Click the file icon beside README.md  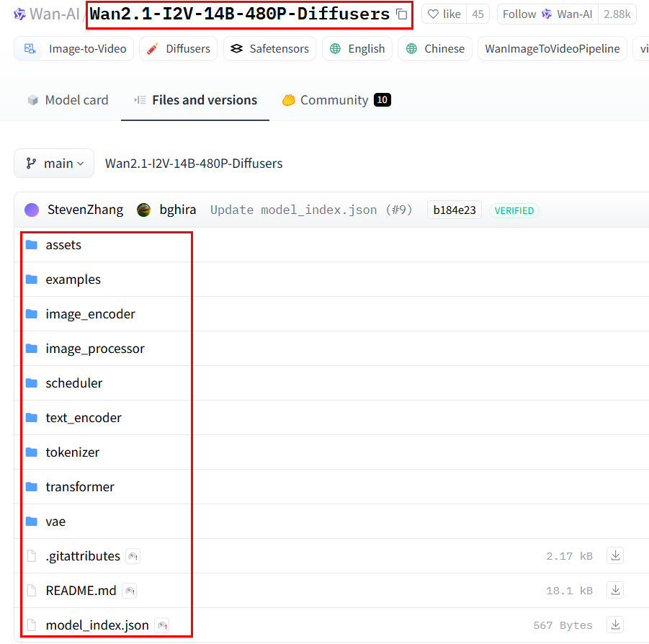click(x=32, y=591)
